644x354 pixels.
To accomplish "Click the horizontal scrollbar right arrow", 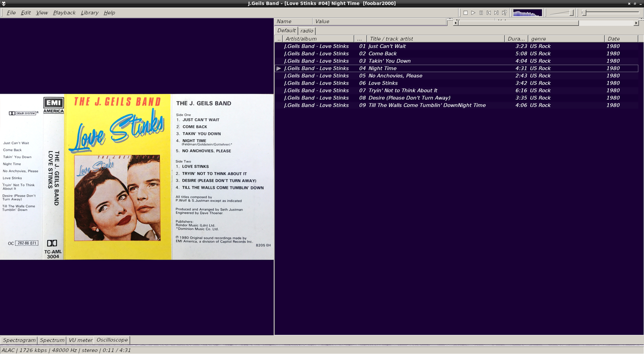I will click(636, 23).
